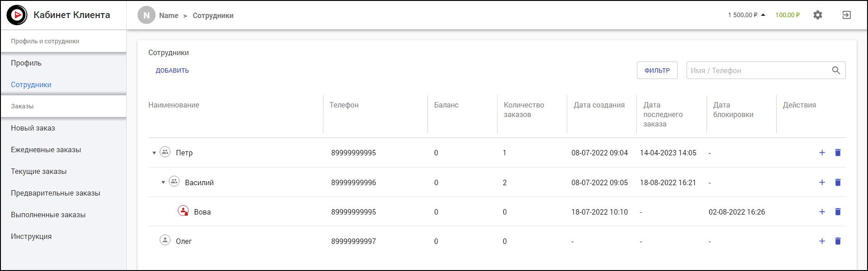Go to Новый заказ in sidebar
The height and width of the screenshot is (271, 868).
coord(33,128)
